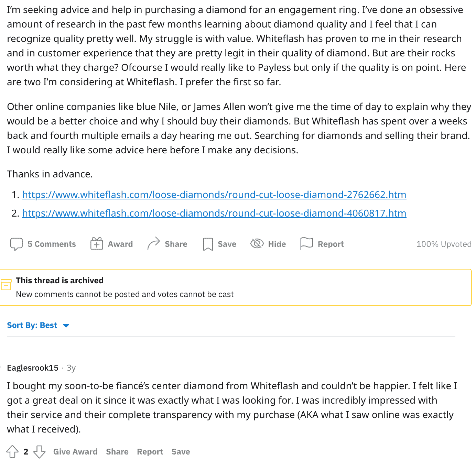Screen dimensions: 476x471
Task: Click the Report flag icon
Action: [x=306, y=244]
